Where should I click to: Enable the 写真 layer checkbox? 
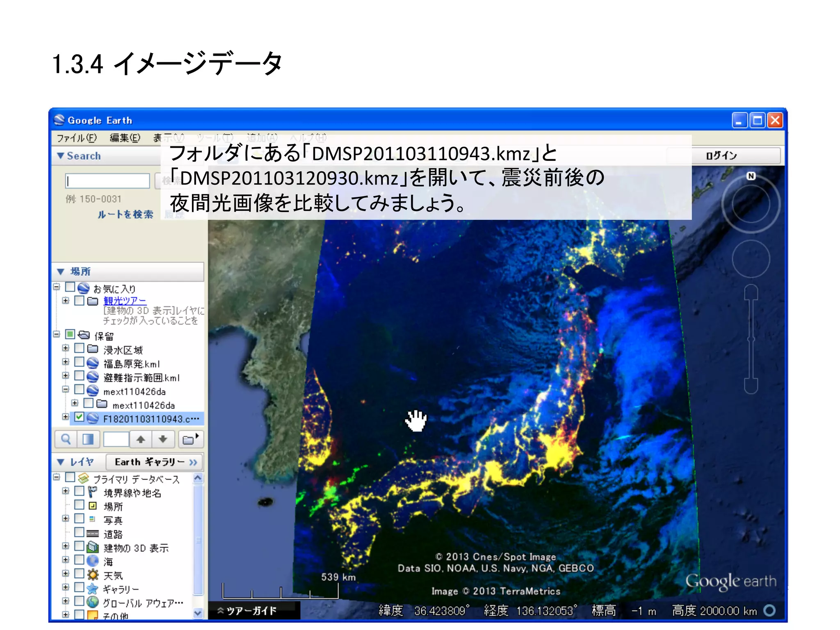(x=80, y=518)
